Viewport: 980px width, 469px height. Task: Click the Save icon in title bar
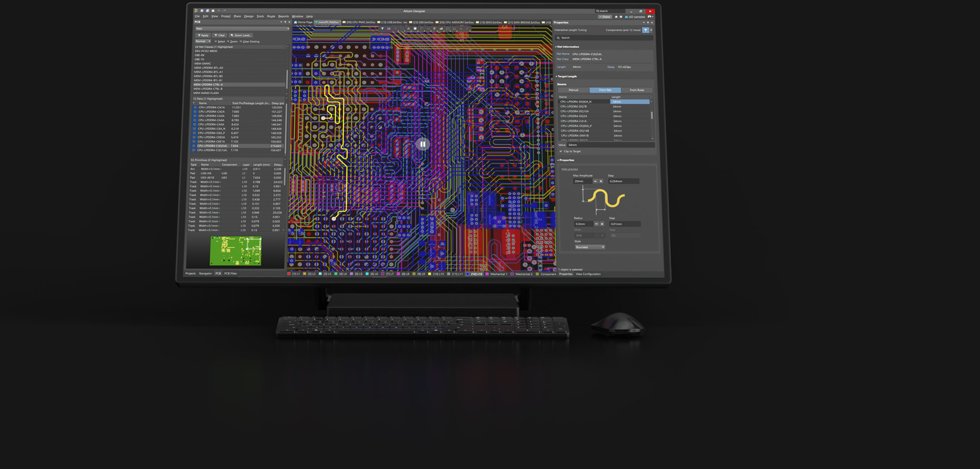click(202, 11)
